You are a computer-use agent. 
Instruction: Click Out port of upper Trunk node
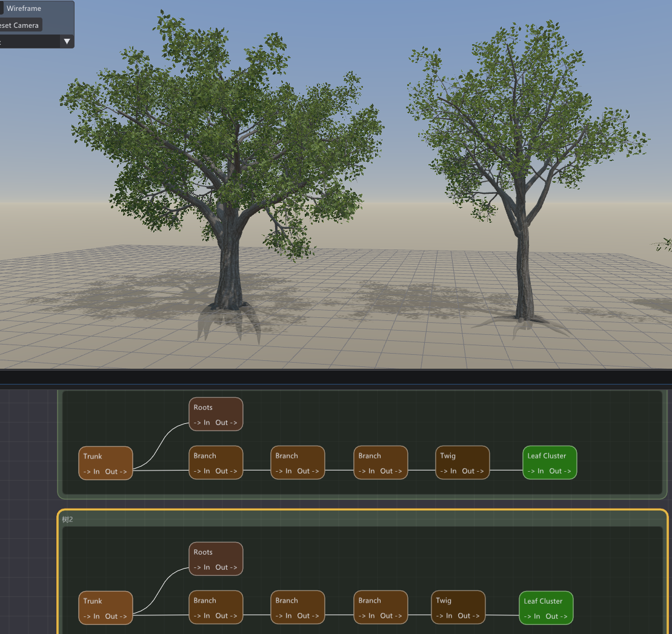116,472
